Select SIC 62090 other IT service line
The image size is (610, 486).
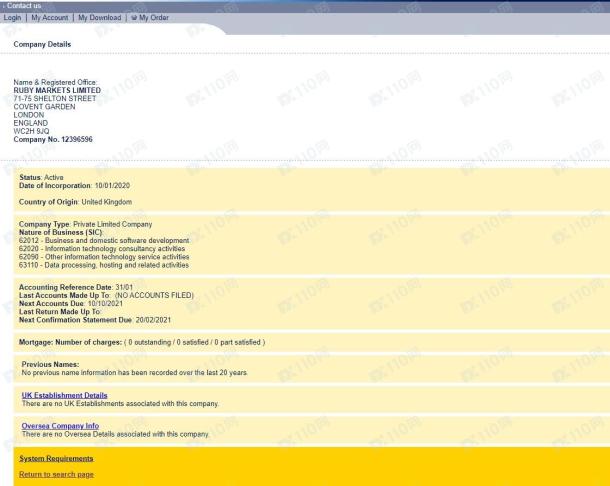click(104, 257)
